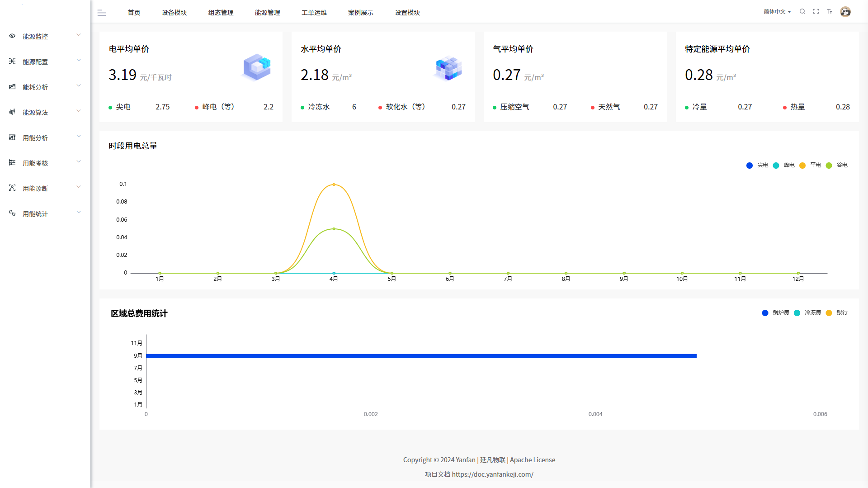868x488 pixels.
Task: Click the blue 9月 bar
Action: (421, 356)
